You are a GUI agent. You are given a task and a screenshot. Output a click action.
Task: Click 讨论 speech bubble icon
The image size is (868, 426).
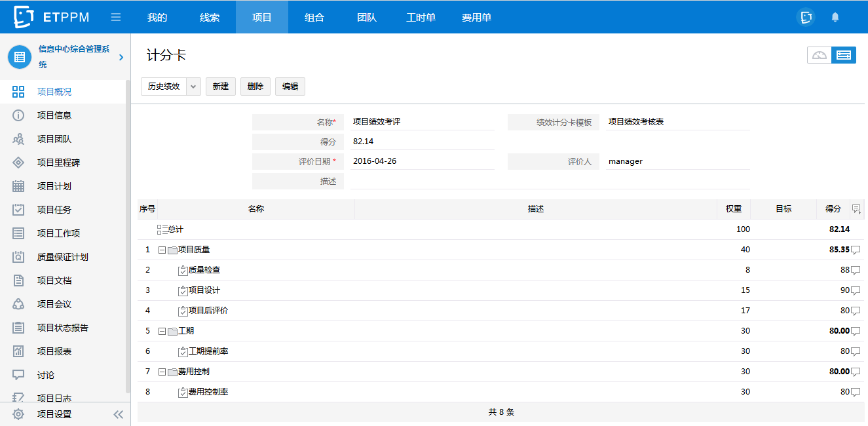click(18, 375)
